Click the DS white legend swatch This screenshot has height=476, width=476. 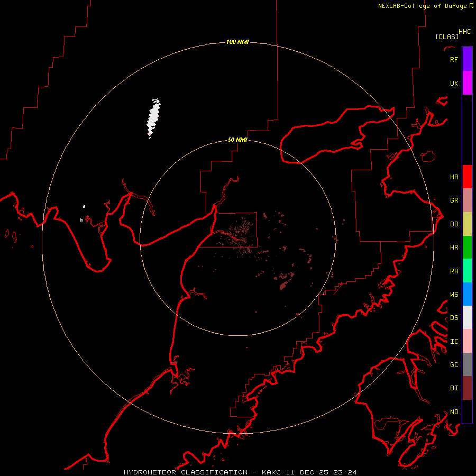pyautogui.click(x=467, y=317)
